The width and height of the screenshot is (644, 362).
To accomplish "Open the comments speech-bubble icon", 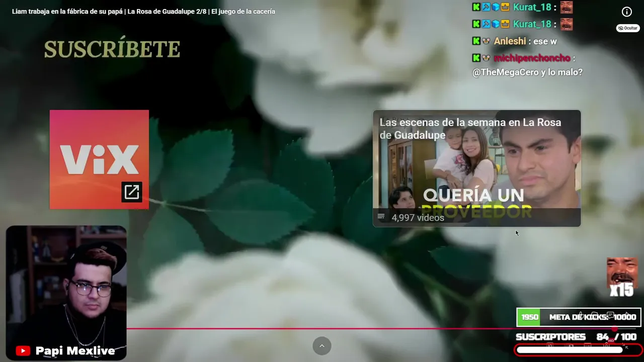I will pyautogui.click(x=610, y=316).
